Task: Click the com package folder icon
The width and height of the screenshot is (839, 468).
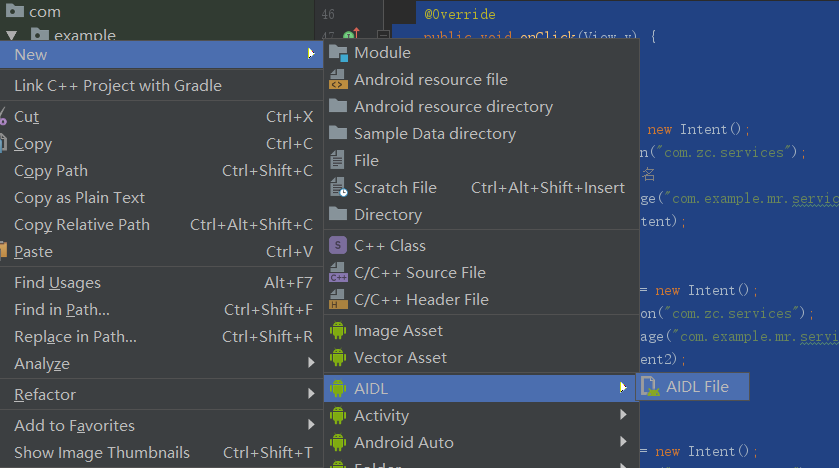Action: coord(14,10)
